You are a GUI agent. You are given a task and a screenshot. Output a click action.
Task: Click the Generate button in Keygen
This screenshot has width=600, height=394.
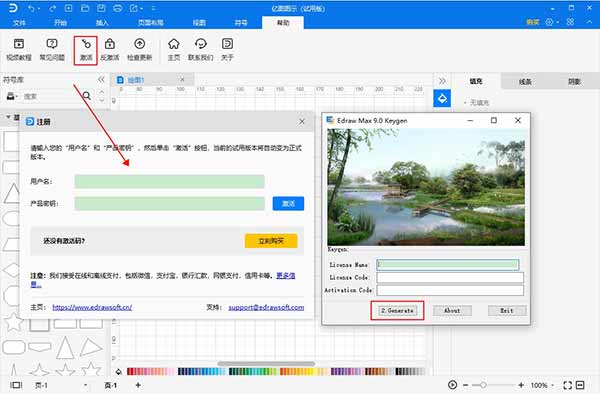(x=397, y=311)
